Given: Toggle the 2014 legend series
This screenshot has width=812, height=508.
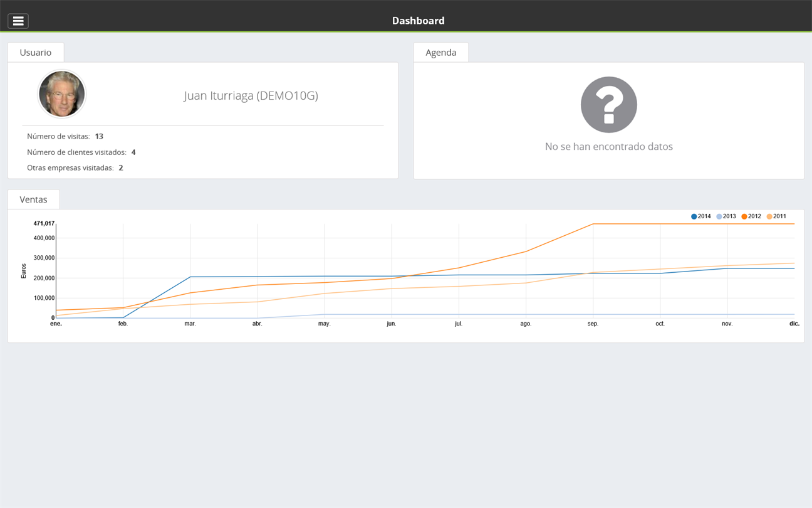Looking at the screenshot, I should click(701, 216).
